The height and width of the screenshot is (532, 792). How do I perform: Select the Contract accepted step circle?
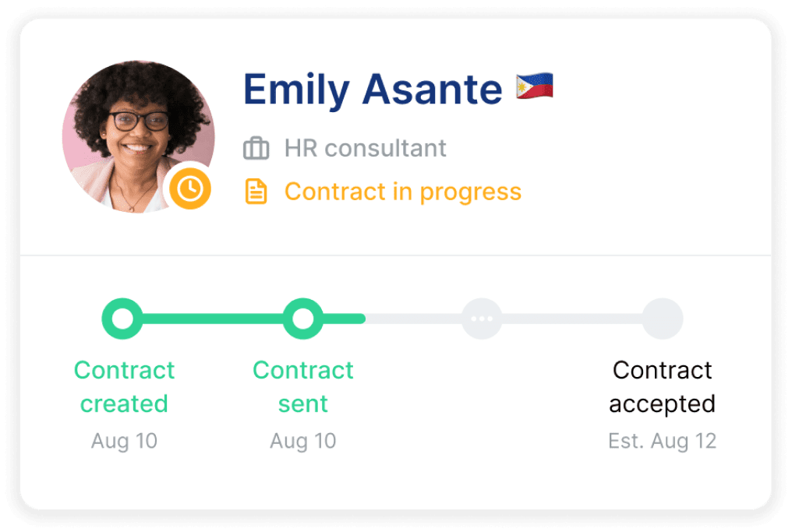pyautogui.click(x=663, y=319)
